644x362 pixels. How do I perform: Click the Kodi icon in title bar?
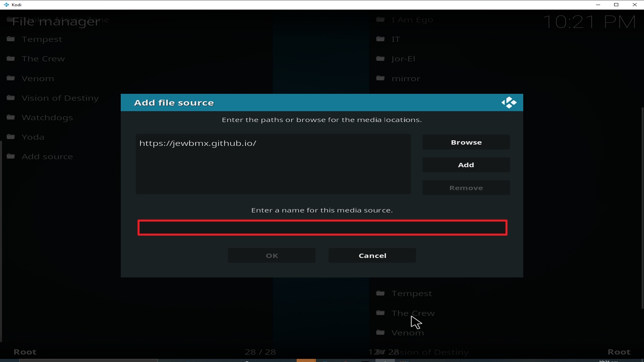6,5
